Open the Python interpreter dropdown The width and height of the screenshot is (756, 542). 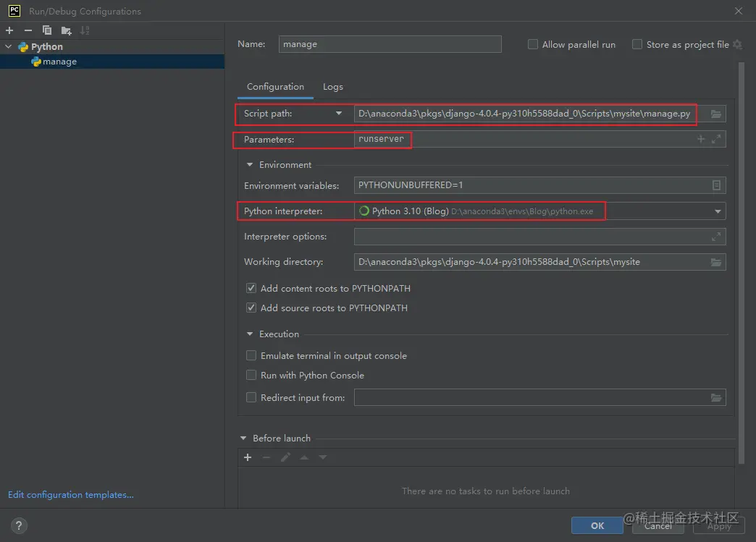pos(718,211)
